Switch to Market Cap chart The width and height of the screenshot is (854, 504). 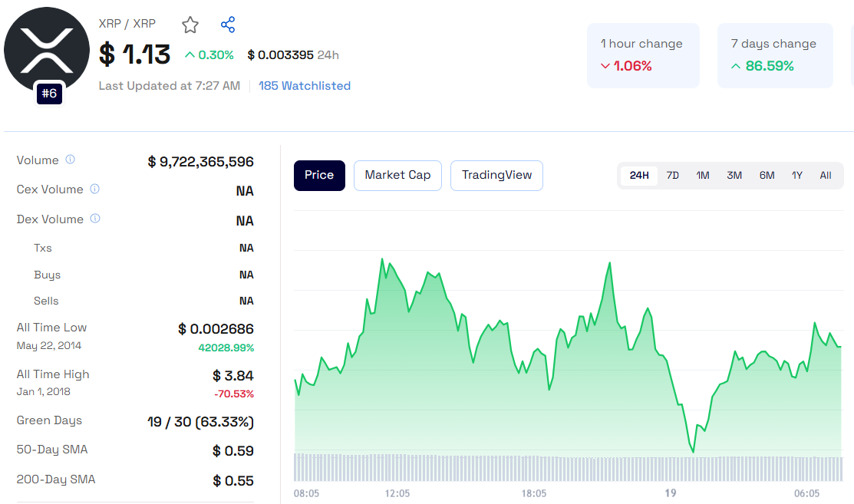397,175
